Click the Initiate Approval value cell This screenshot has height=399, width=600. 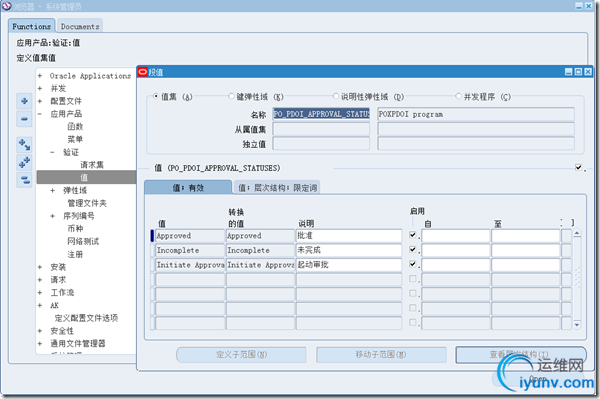click(x=190, y=265)
